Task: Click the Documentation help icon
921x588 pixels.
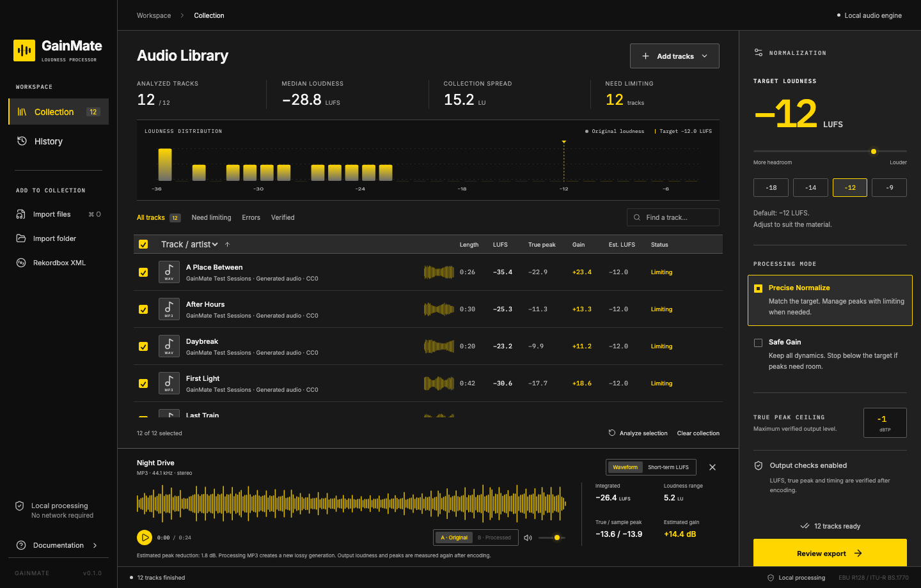Action: [21, 545]
